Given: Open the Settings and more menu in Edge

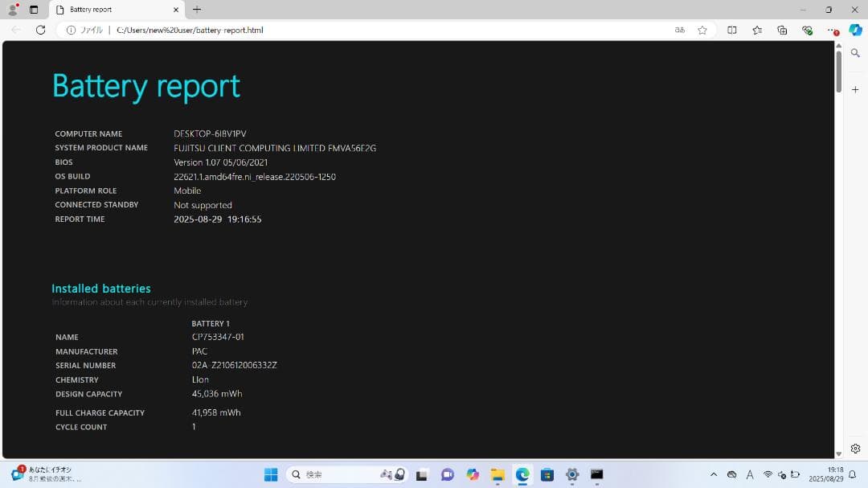Looking at the screenshot, I should [x=830, y=30].
